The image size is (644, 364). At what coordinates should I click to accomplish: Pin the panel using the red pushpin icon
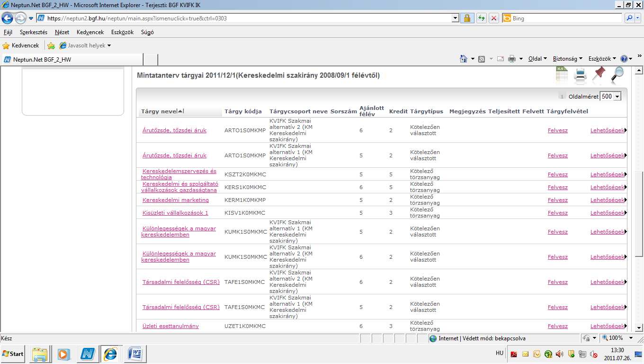click(599, 74)
